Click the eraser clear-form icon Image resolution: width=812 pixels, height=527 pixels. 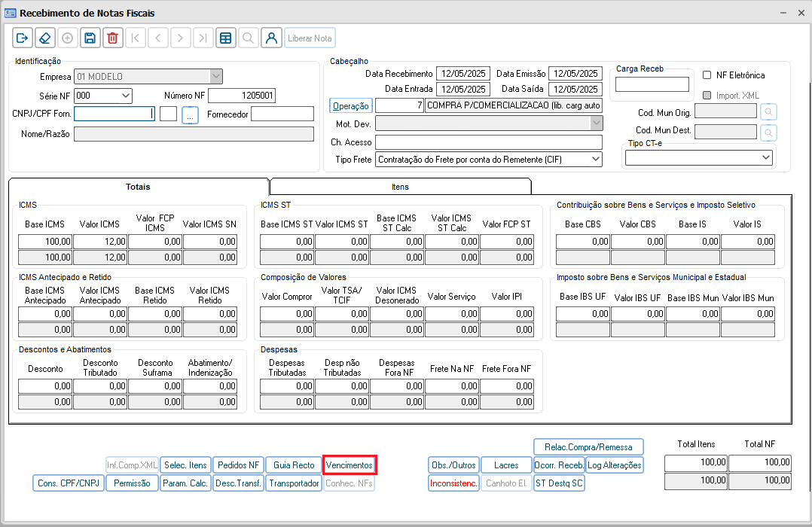[44, 38]
